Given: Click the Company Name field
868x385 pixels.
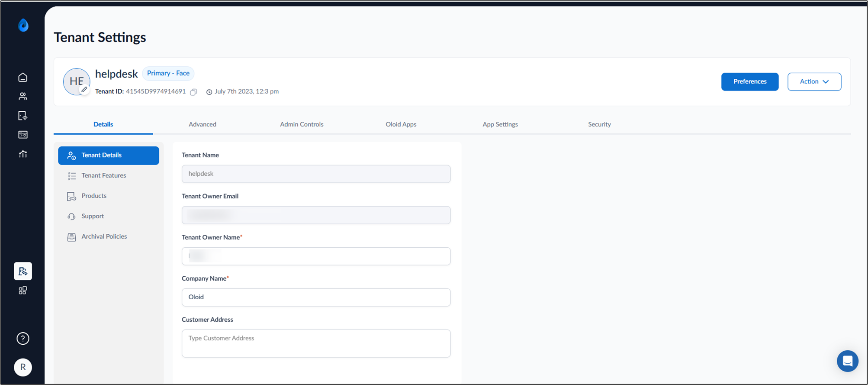Looking at the screenshot, I should [x=316, y=298].
